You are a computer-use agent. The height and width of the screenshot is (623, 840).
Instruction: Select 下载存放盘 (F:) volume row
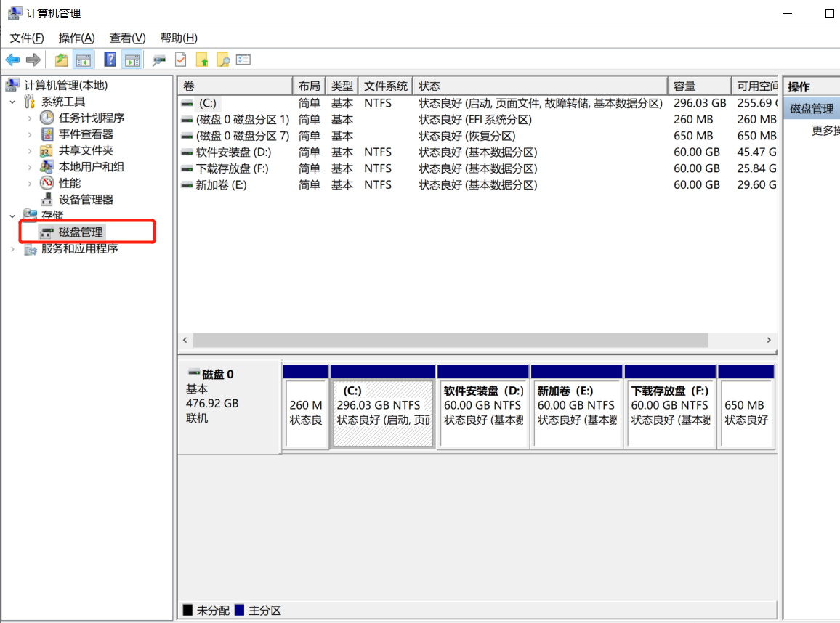478,168
